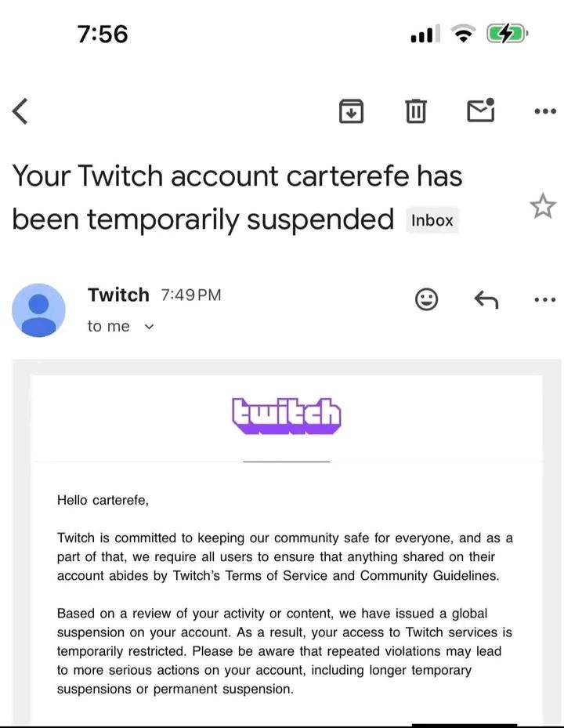Mark the email as unread
This screenshot has height=728, width=564.
[481, 111]
